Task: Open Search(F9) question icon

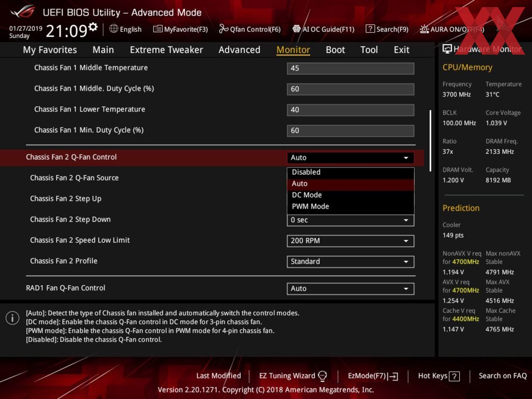Action: click(370, 29)
